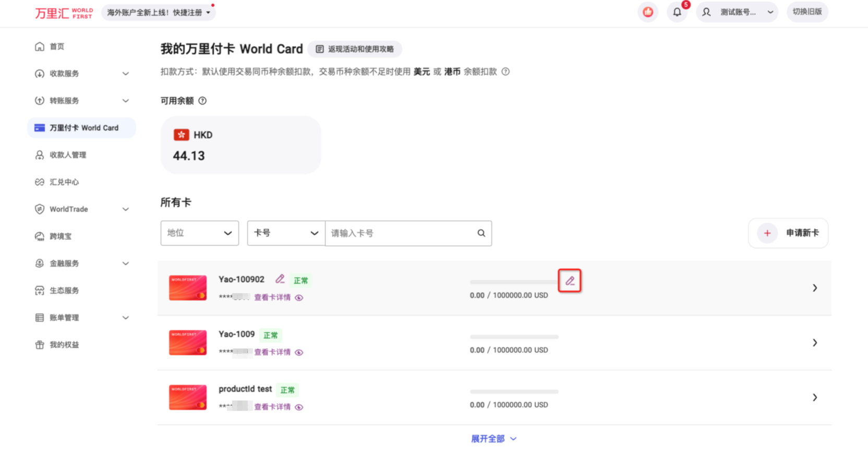Click the Yao-100902 spending progress bar
The image size is (868, 460).
tap(514, 282)
